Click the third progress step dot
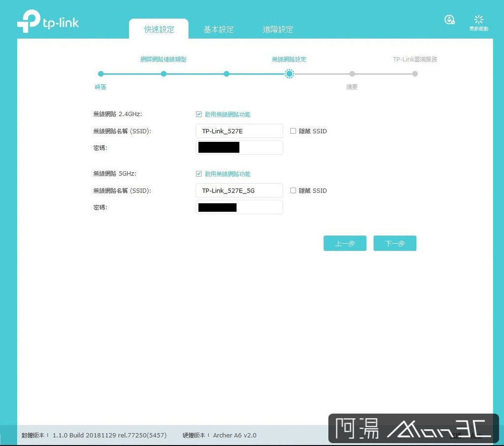Screen dimensions: 504x446 coord(226,74)
